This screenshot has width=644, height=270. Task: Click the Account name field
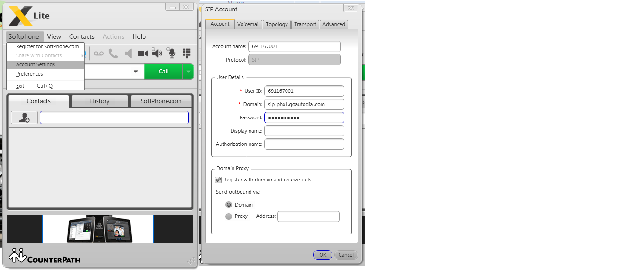click(x=295, y=46)
